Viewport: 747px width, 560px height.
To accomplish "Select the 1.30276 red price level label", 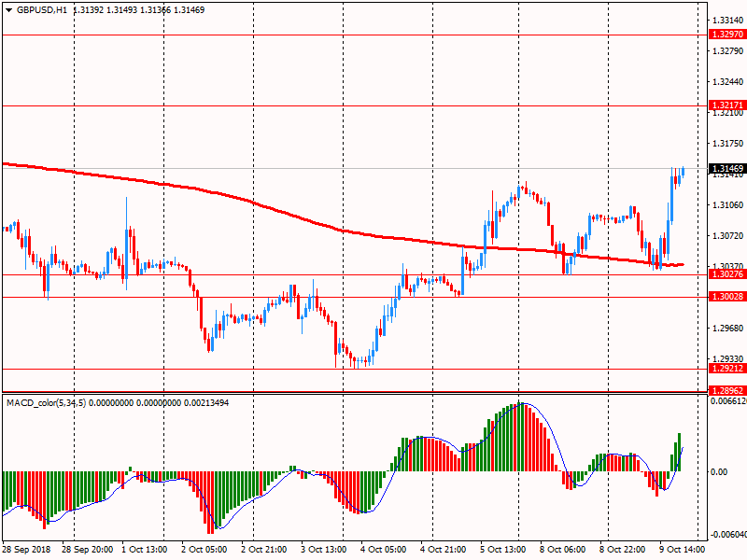I will (727, 273).
